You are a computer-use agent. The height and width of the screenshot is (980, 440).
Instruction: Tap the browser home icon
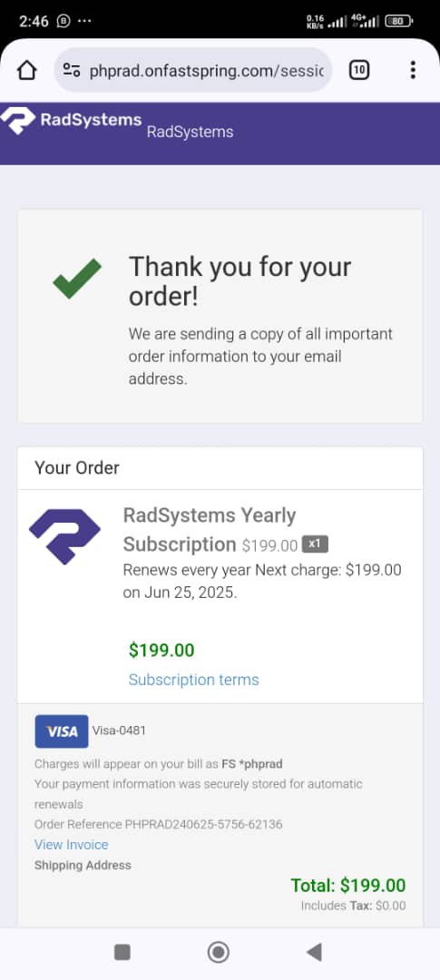pos(27,71)
